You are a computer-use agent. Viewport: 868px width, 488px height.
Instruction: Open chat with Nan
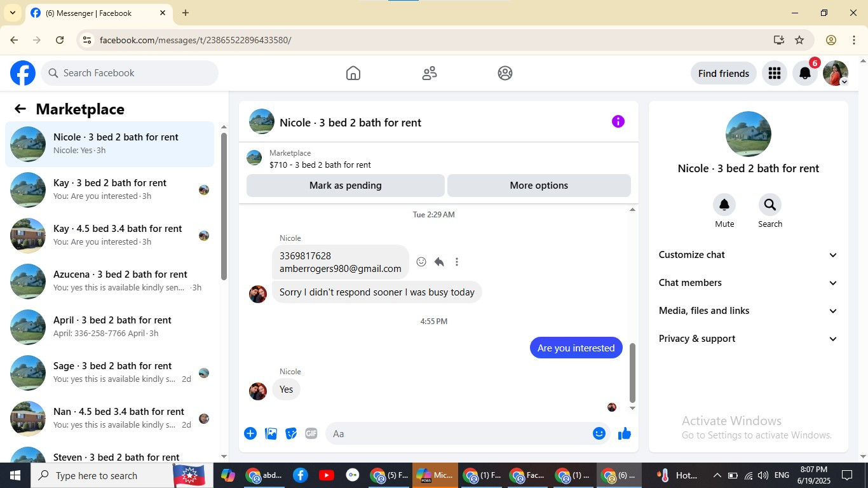[x=109, y=419]
